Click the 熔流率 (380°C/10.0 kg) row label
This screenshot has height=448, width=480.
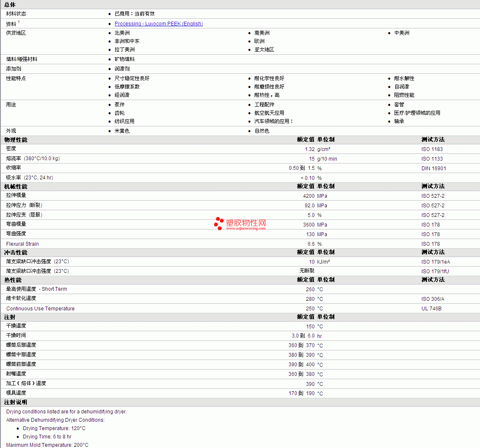tap(33, 159)
